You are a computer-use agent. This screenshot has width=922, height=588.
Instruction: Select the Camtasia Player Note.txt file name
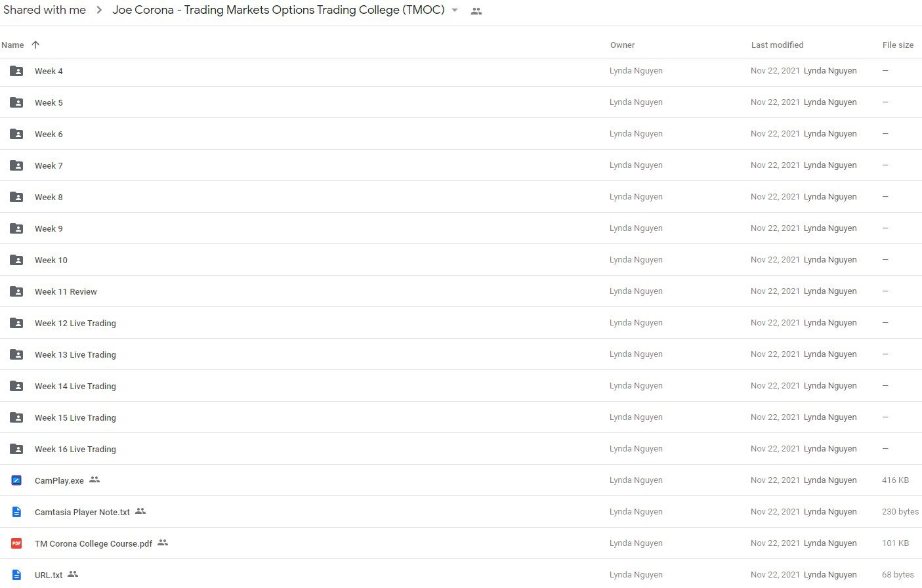click(82, 513)
